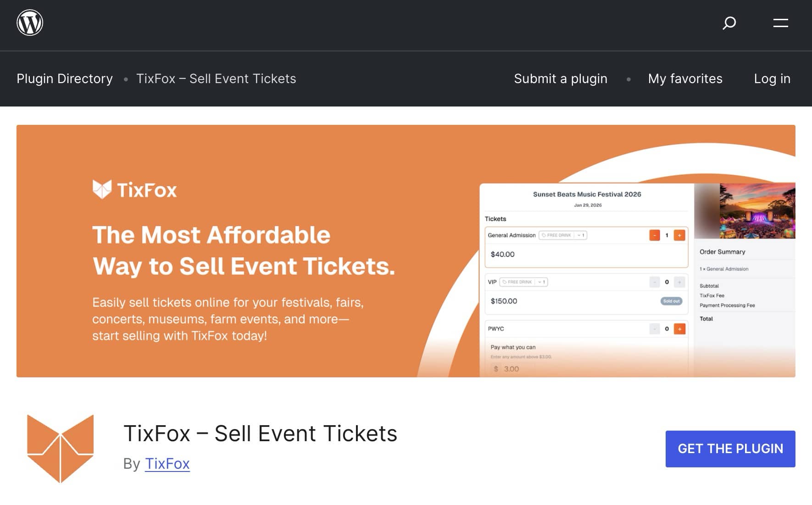Open the hamburger navigation menu
Viewport: 812px width, 505px height.
[x=780, y=23]
